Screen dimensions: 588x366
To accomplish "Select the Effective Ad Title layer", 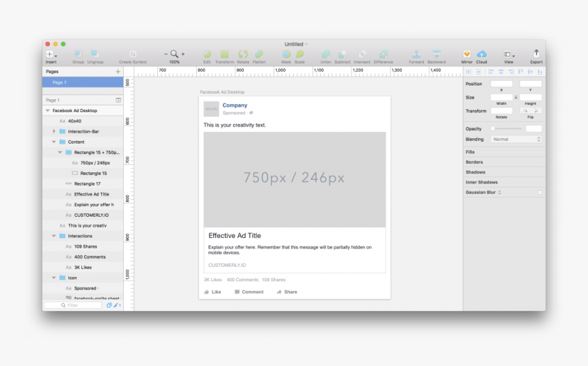I will click(x=83, y=194).
